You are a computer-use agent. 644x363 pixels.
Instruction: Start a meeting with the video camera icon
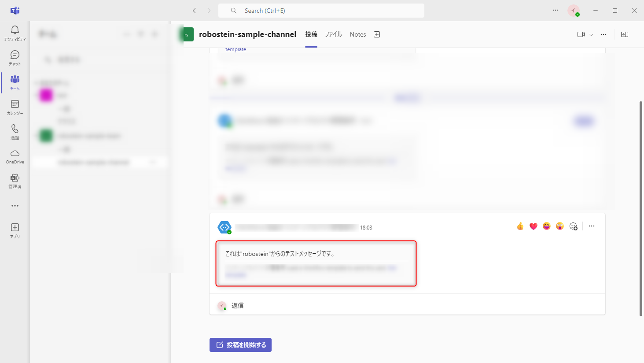point(581,34)
